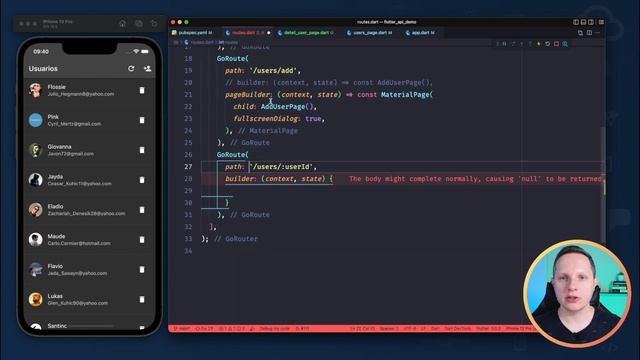Viewport: 640px width, 360px height.
Task: Open the detail_user_page.dart tab
Action: (x=306, y=33)
